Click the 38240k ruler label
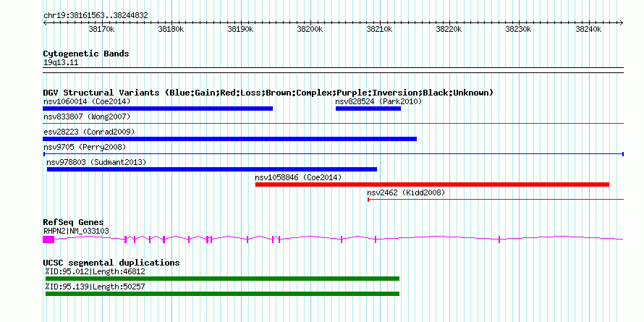 click(x=588, y=30)
